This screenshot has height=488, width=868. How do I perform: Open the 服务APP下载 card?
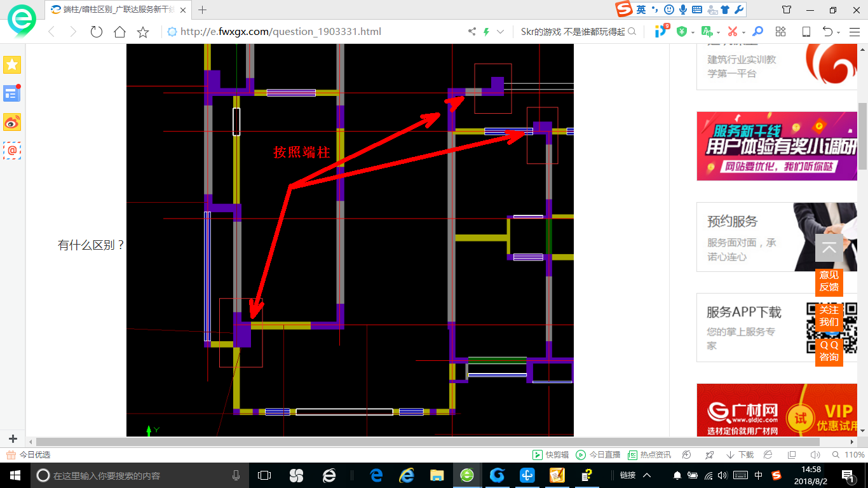pyautogui.click(x=776, y=327)
